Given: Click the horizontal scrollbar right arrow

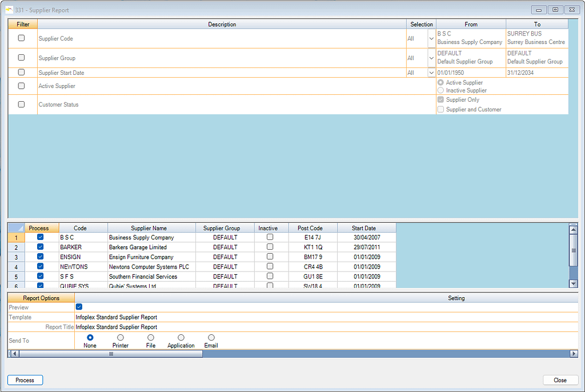Looking at the screenshot, I should pyautogui.click(x=574, y=354).
